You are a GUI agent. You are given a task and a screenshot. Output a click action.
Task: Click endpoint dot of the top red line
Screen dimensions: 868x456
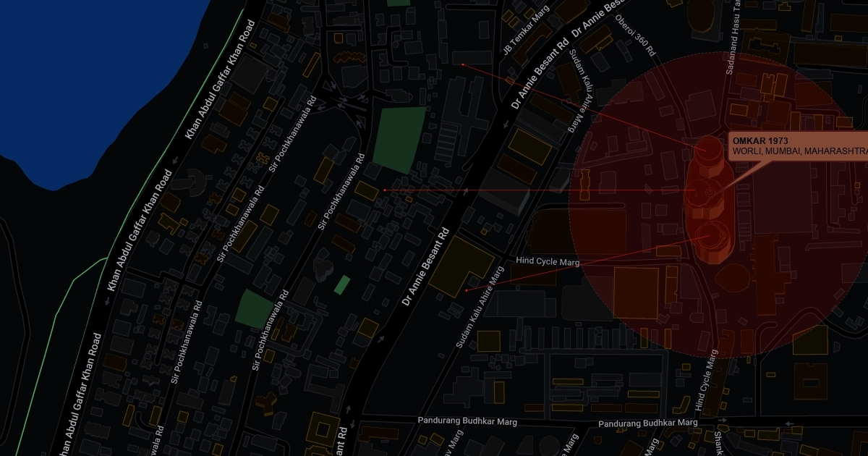[463, 64]
